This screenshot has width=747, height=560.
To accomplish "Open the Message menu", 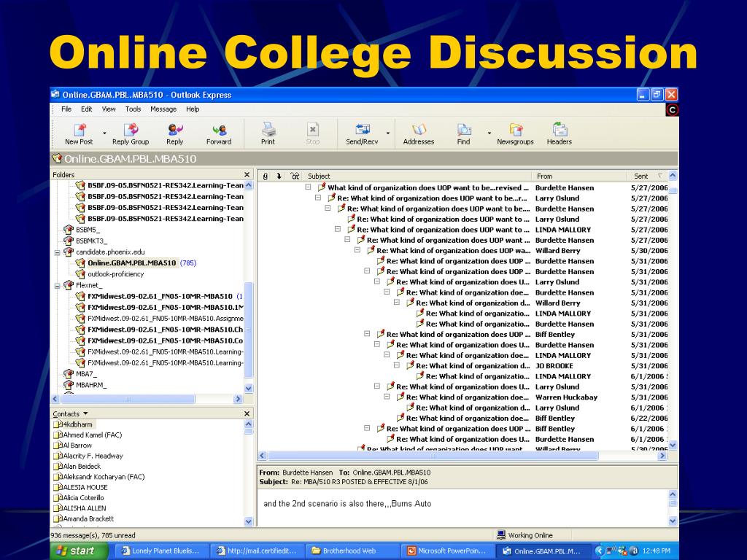I will click(163, 109).
